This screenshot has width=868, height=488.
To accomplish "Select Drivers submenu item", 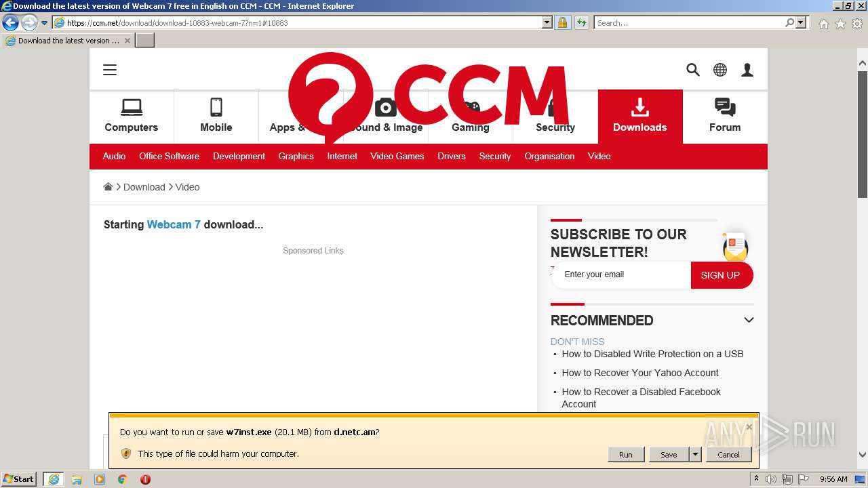I will (x=452, y=156).
